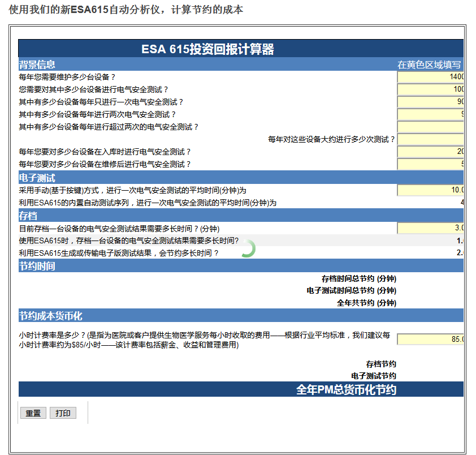476x455 pixels.
Task: Edit field for devices needing electrical safety testing
Action: point(430,89)
